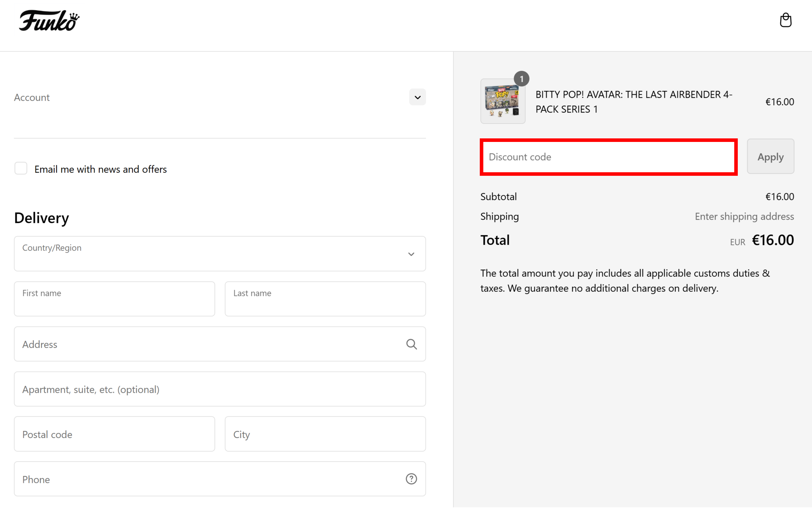
Task: Expand the Account section chevron
Action: click(x=417, y=97)
